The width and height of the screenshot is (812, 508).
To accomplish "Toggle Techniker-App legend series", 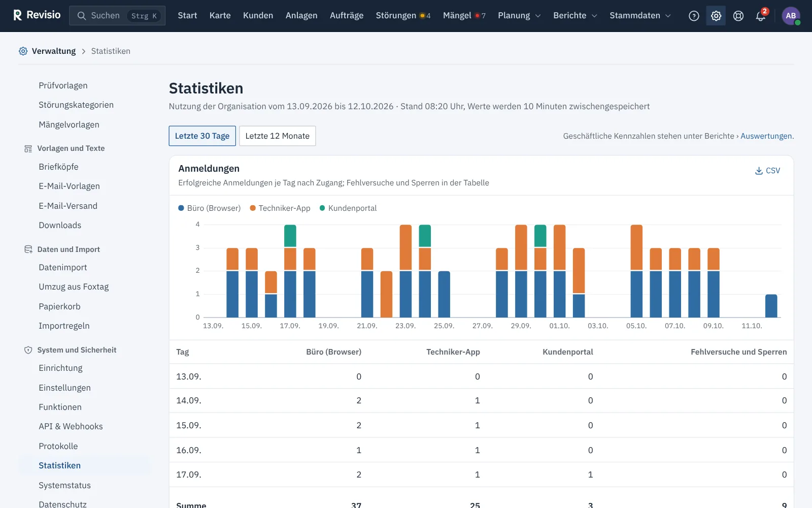I will [280, 208].
